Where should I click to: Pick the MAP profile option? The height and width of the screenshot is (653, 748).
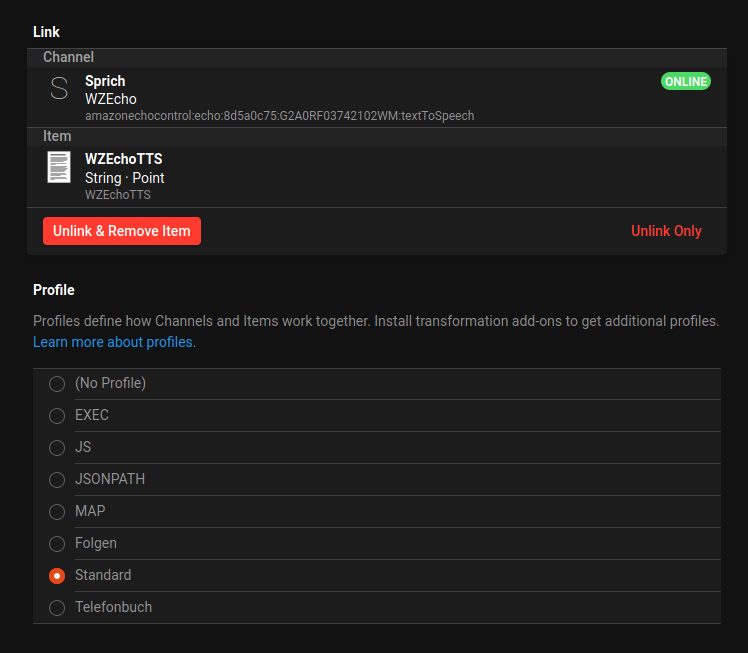pos(57,512)
